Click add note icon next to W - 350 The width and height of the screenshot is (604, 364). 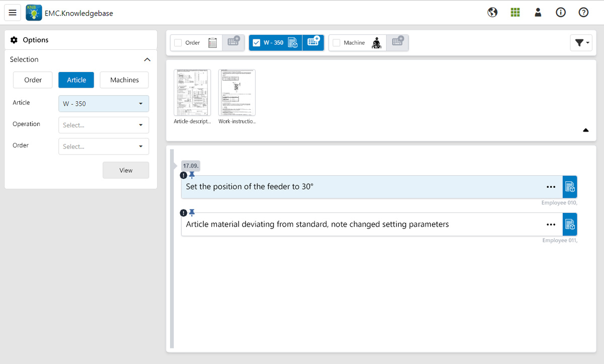tap(313, 43)
